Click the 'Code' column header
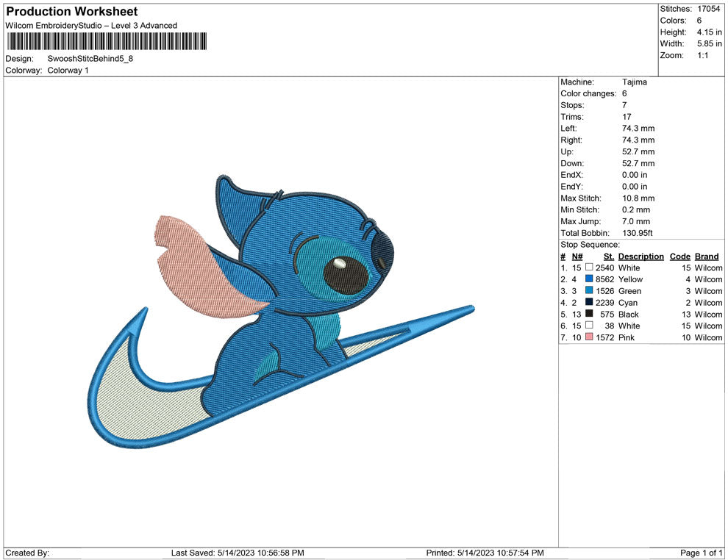This screenshot has height=560, width=728. click(680, 256)
